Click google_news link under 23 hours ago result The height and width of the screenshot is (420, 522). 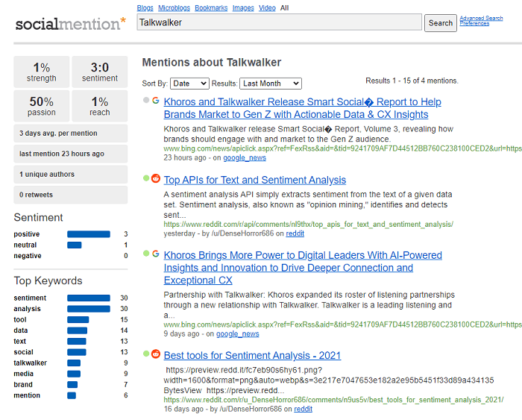[x=245, y=157]
